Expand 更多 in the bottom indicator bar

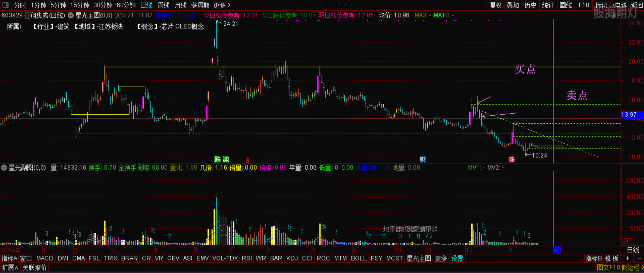pyautogui.click(x=441, y=258)
